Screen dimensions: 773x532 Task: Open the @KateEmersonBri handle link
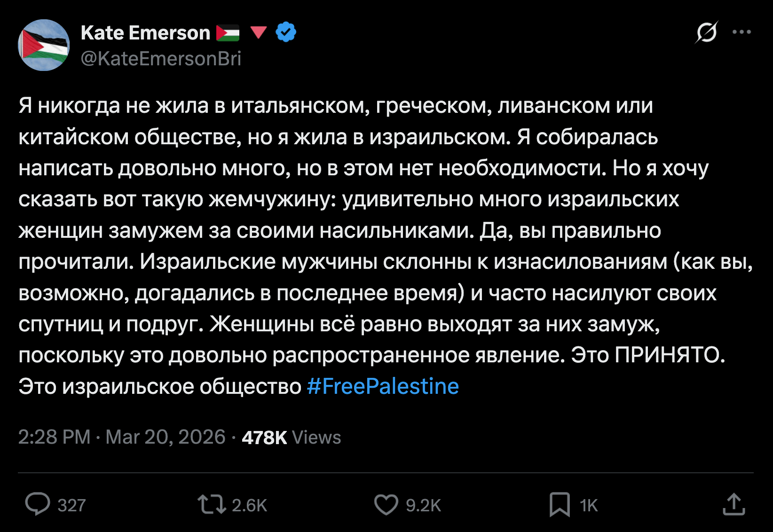161,59
